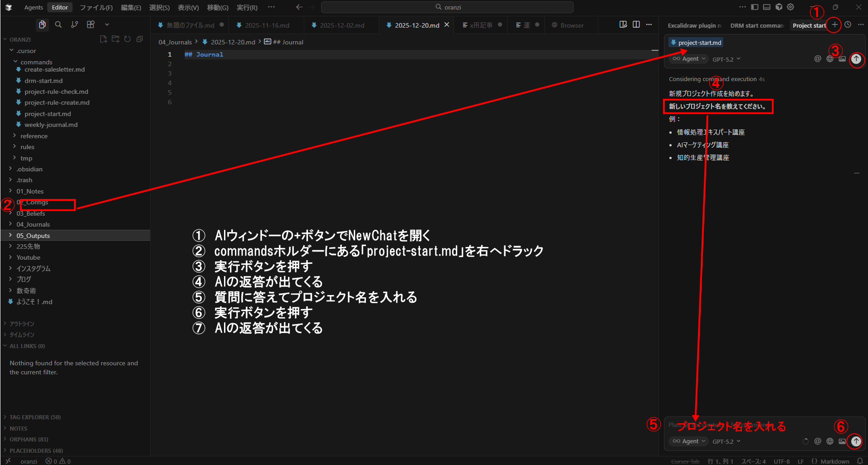This screenshot has width=868, height=465.
Task: Open the Search view in the sidebar
Action: tap(58, 24)
